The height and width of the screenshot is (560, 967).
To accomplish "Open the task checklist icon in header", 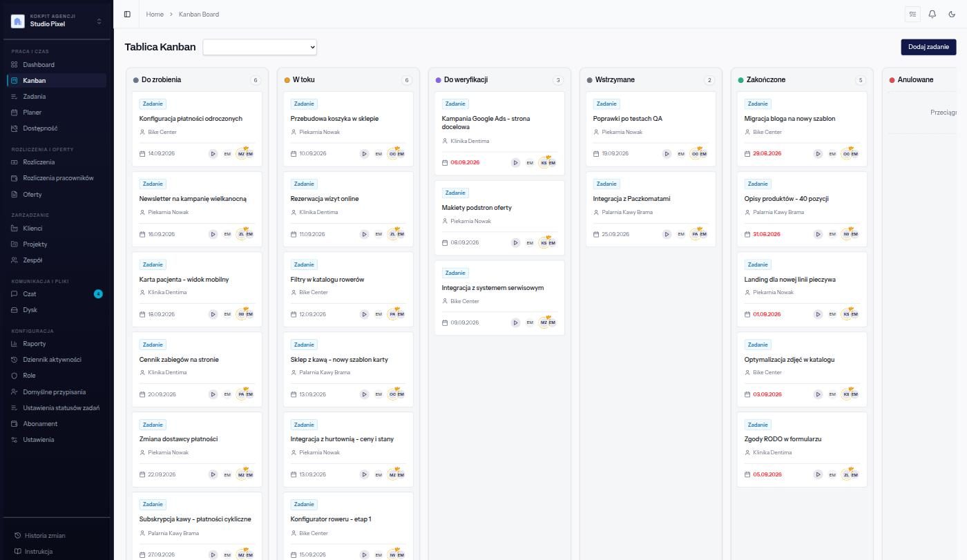I will (912, 14).
